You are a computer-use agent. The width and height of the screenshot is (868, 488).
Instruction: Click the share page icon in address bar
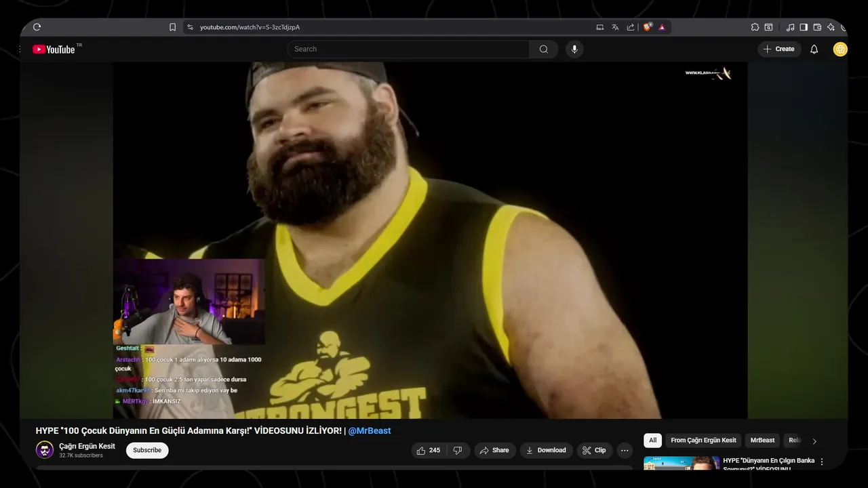point(631,27)
